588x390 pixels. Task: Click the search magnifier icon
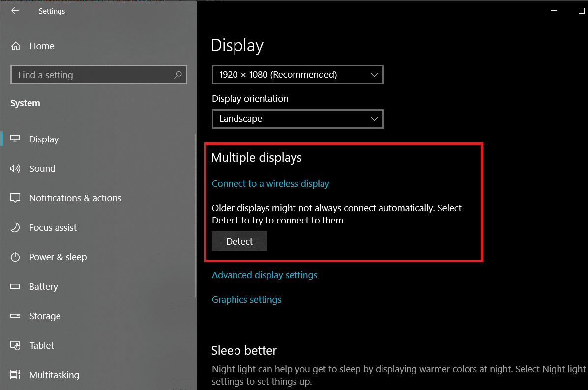point(178,75)
